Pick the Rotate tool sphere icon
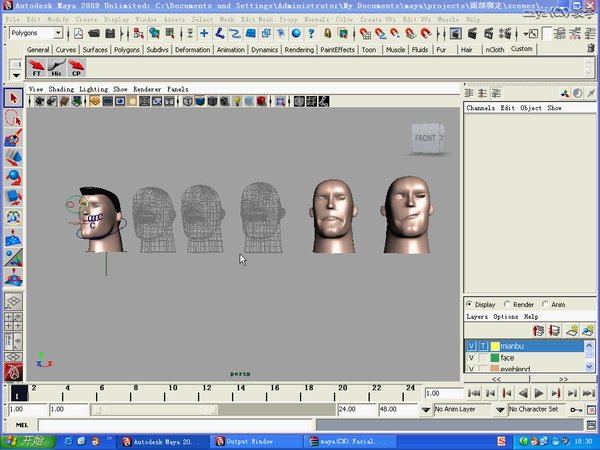The height and width of the screenshot is (450, 600). [x=13, y=177]
